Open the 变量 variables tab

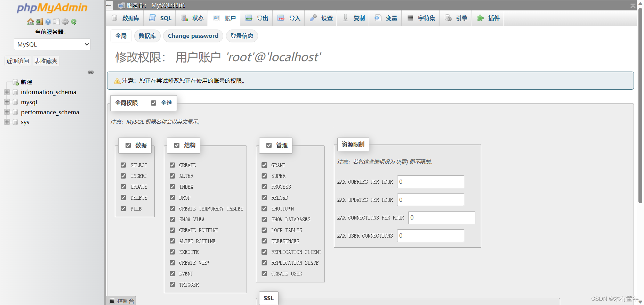point(386,18)
